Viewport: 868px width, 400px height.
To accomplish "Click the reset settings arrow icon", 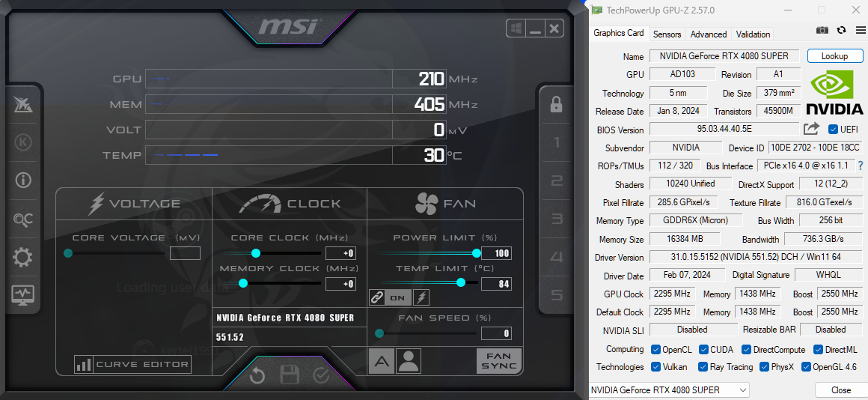I will point(257,375).
